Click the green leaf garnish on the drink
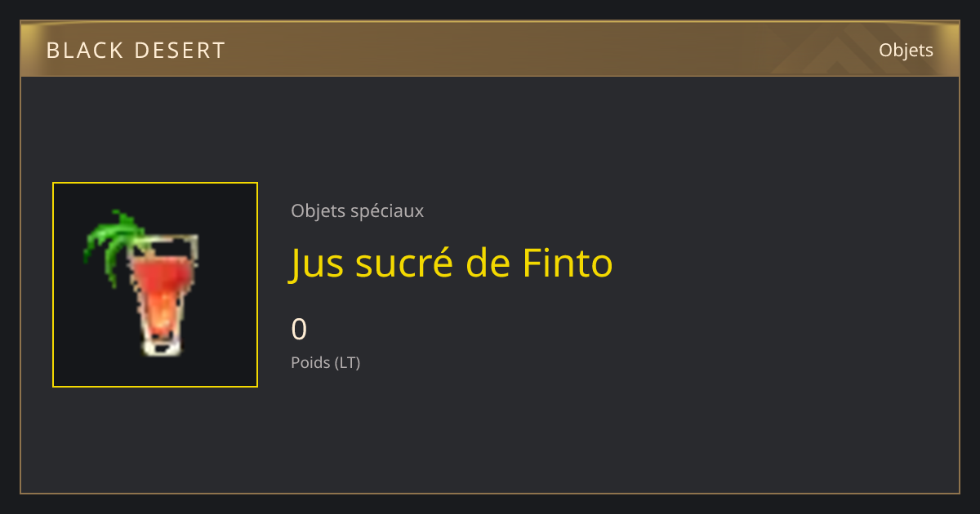Screen dimensions: 980x514 pyautogui.click(x=113, y=243)
